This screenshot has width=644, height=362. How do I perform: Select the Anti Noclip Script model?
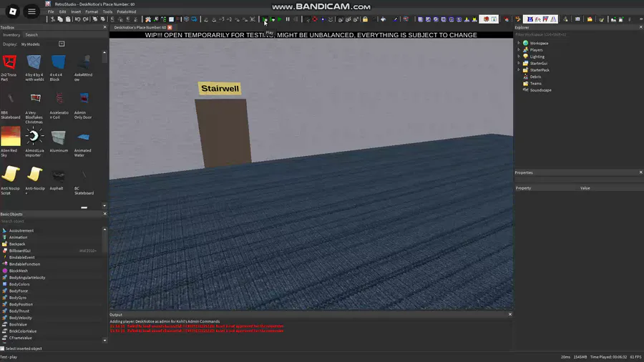[10, 180]
